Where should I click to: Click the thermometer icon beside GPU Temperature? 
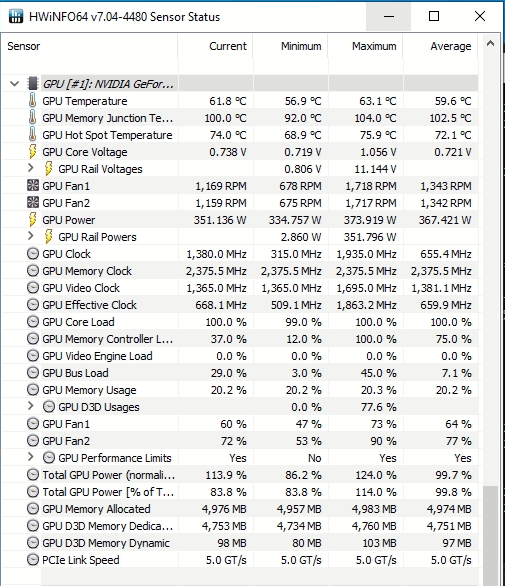pyautogui.click(x=33, y=101)
